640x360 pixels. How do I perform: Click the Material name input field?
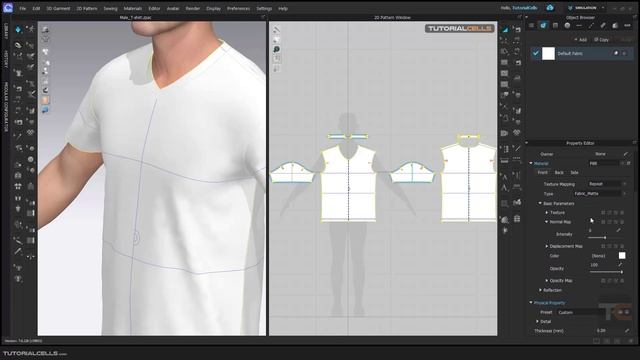[603, 163]
